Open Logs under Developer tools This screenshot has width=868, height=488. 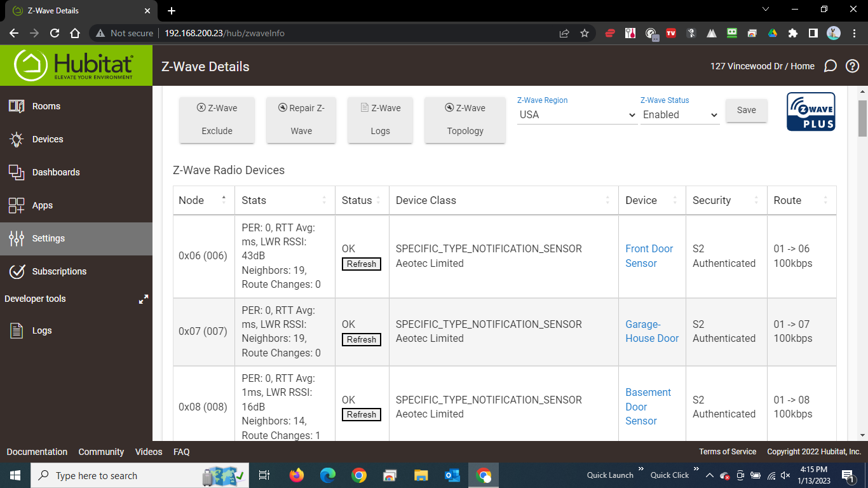pyautogui.click(x=76, y=330)
